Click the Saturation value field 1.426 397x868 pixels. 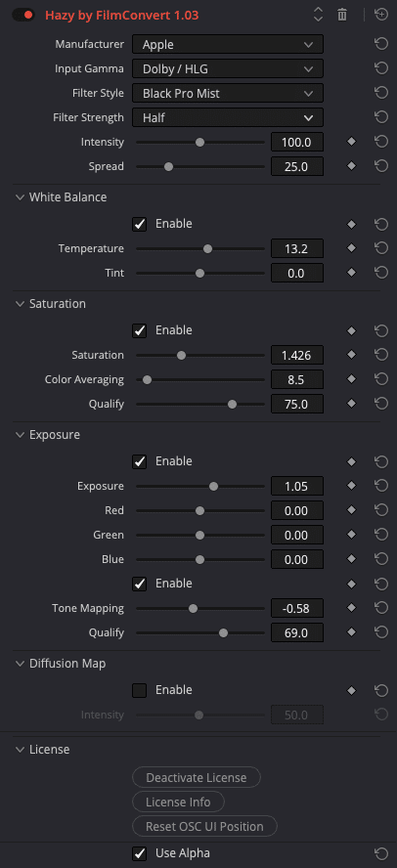click(297, 356)
